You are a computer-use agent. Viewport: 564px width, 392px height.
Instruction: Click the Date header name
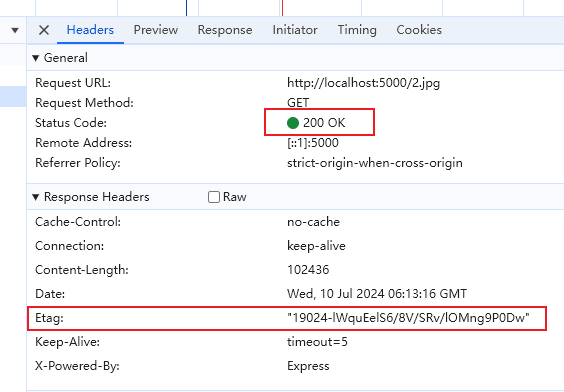click(50, 294)
